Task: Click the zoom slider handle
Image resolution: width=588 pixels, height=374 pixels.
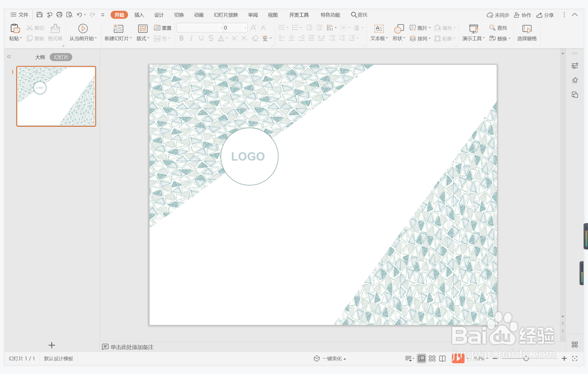Action: click(x=526, y=358)
